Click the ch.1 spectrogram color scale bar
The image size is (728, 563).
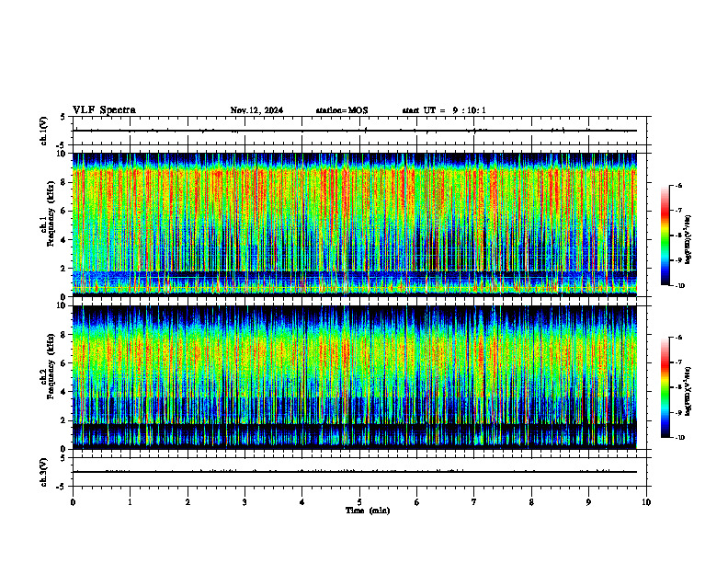(665, 236)
